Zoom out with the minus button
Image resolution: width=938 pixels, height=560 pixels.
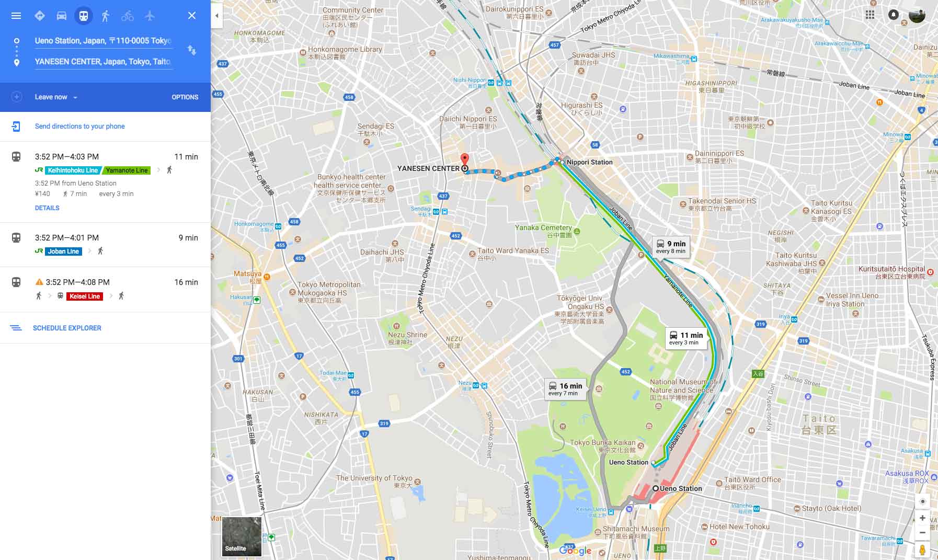tap(922, 533)
